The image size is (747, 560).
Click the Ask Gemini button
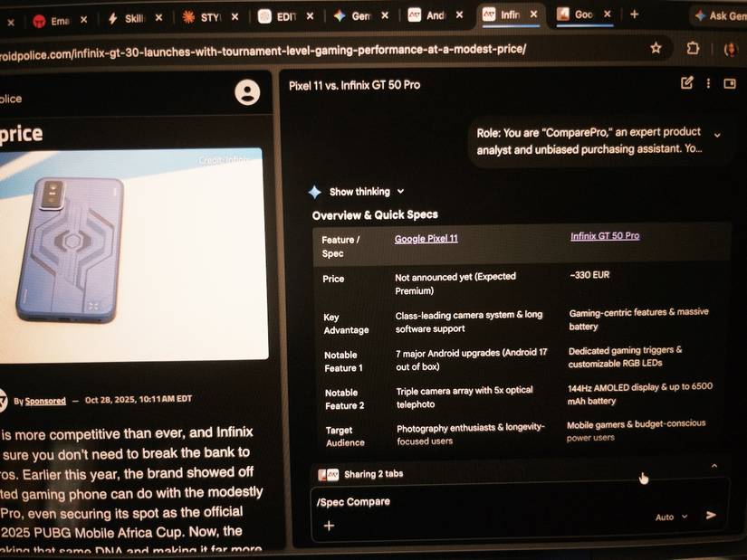click(x=721, y=15)
